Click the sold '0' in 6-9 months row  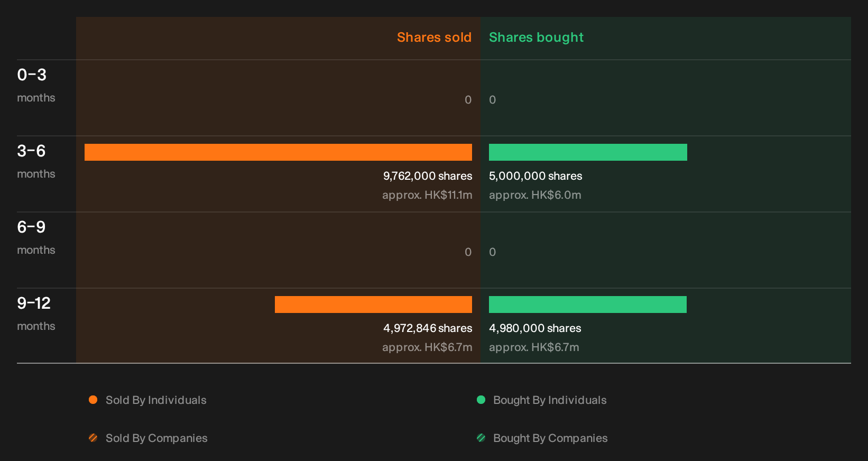coord(468,252)
